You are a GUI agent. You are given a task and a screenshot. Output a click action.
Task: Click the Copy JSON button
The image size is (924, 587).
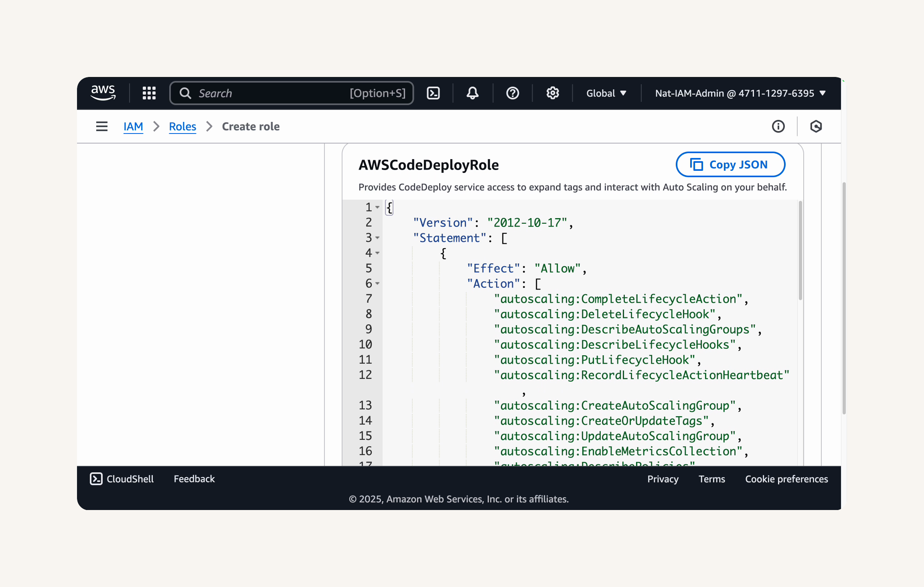click(x=730, y=164)
